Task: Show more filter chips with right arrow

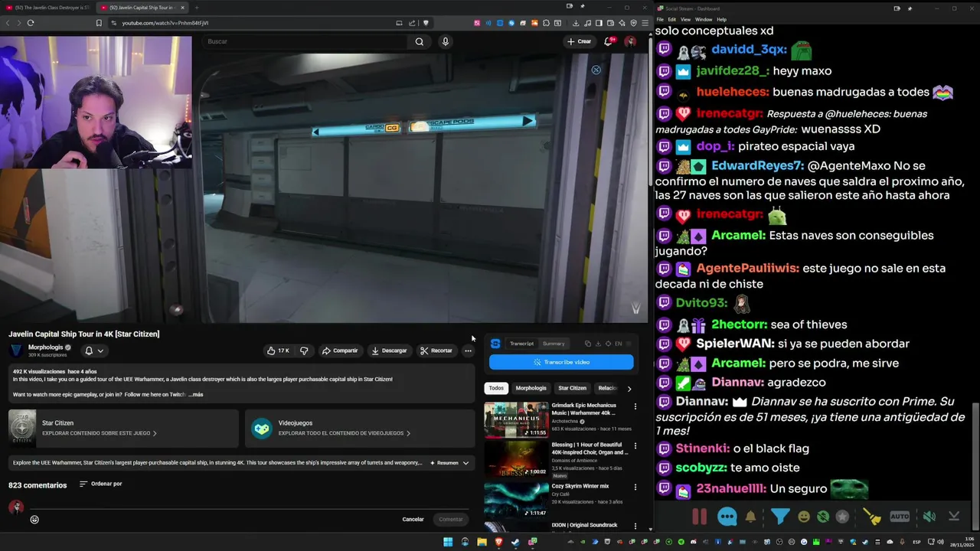Action: click(629, 389)
